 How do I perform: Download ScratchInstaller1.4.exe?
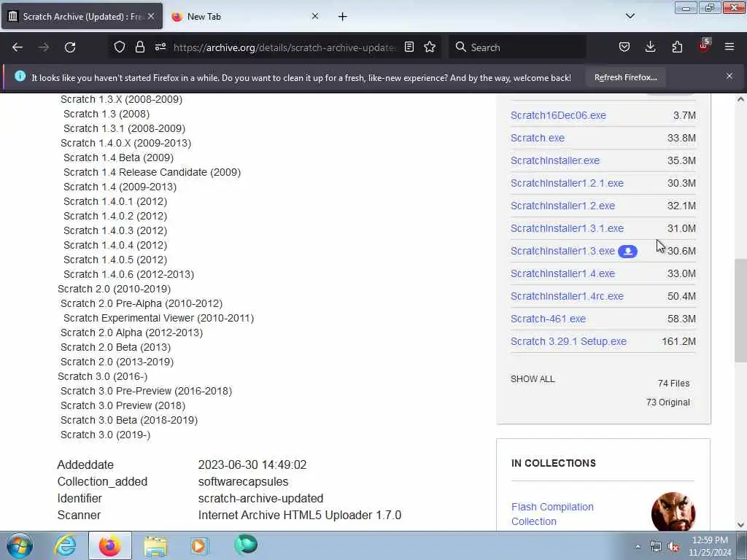tap(562, 274)
